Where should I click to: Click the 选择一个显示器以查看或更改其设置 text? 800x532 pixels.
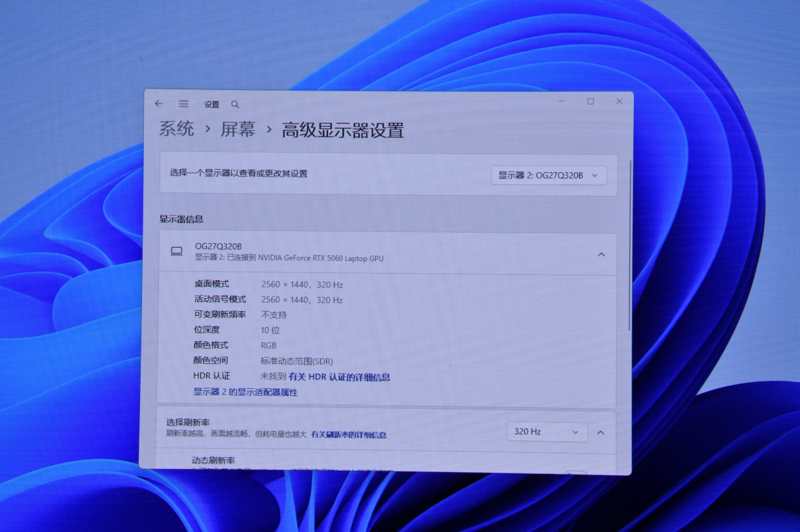(x=238, y=173)
